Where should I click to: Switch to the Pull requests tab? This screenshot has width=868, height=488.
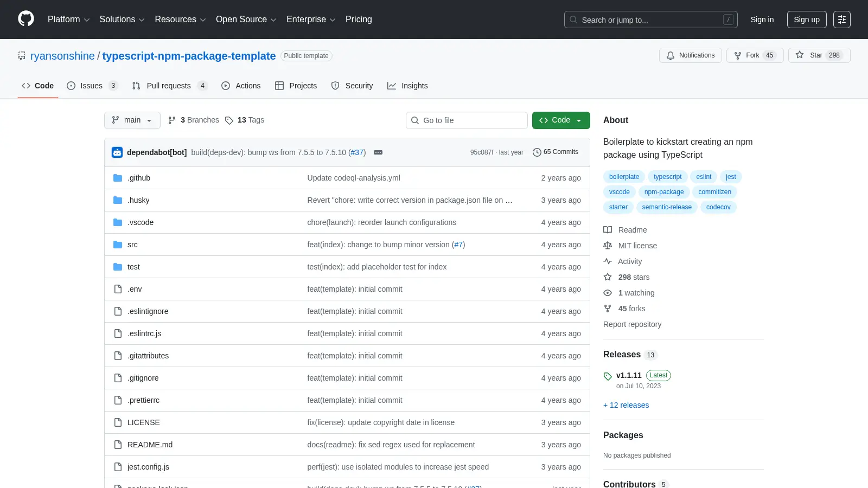pyautogui.click(x=170, y=86)
